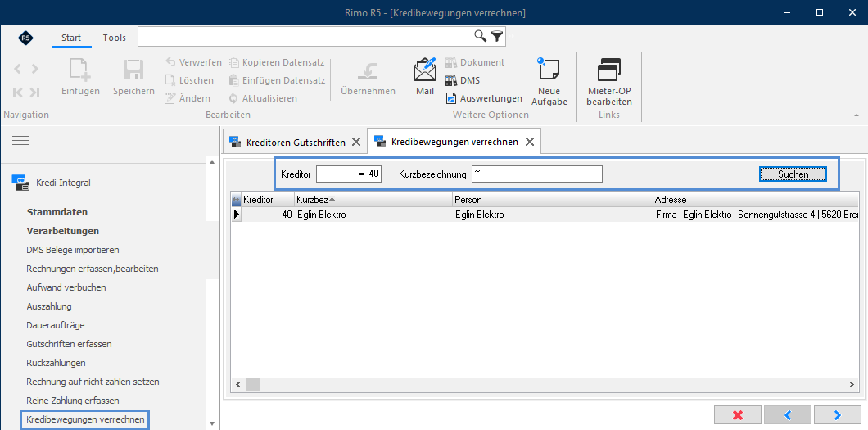
Task: Open Rechnungen erfassen,bearbeiten
Action: (x=93, y=269)
